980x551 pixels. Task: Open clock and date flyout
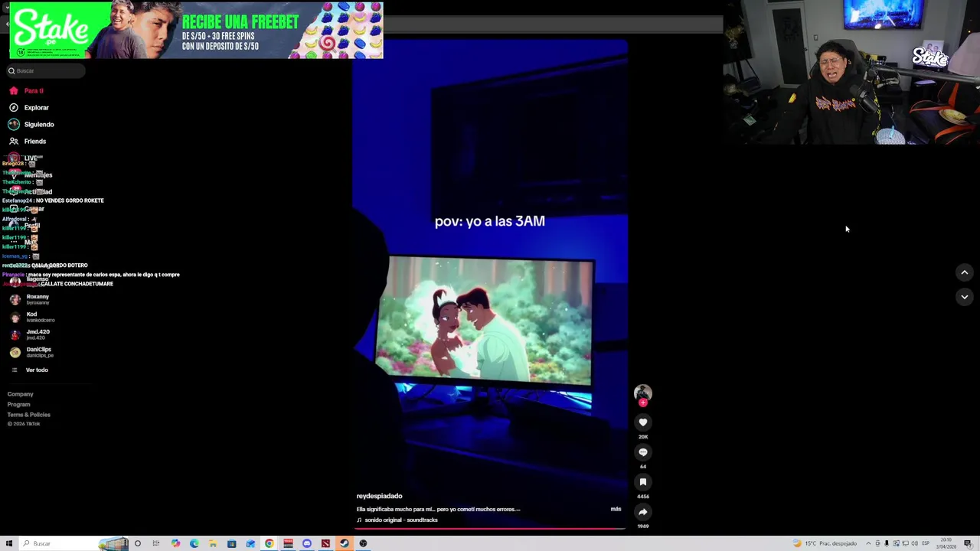[x=946, y=543]
